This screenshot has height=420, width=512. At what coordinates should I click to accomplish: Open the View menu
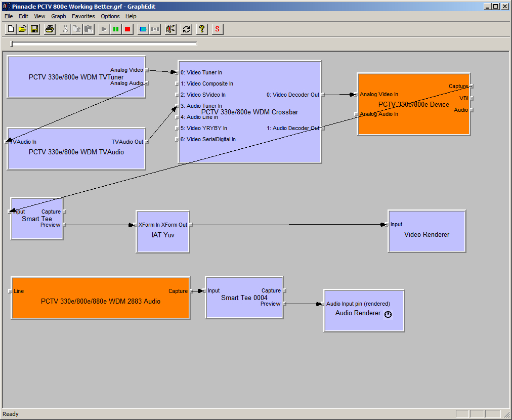[39, 16]
